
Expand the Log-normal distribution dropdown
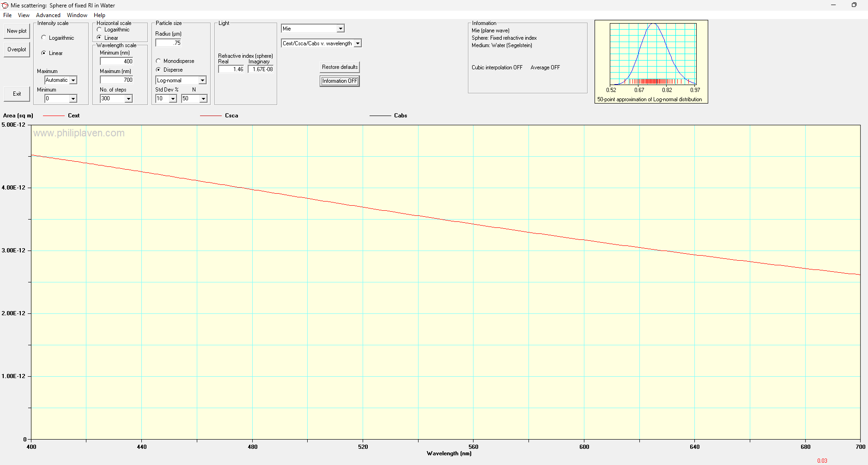point(202,80)
